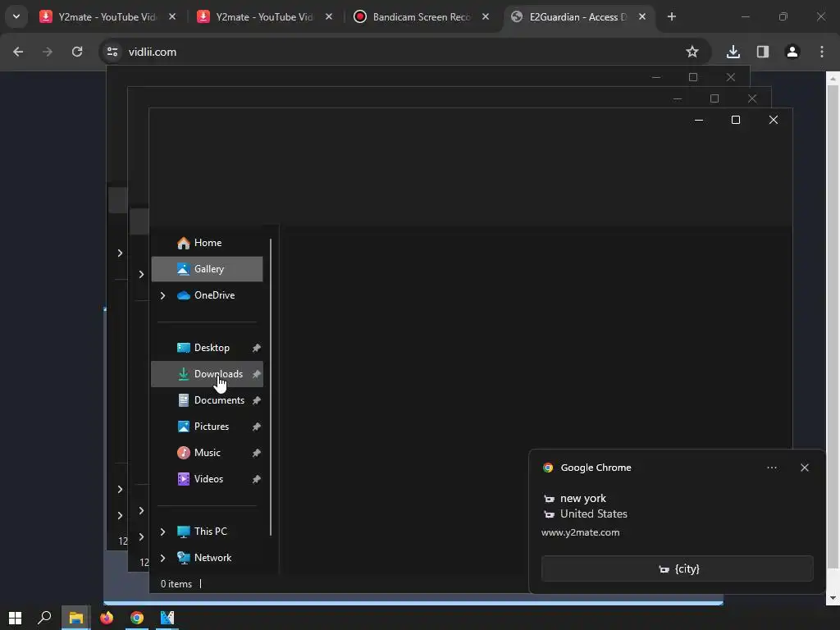Open OneDrive in Explorer sidebar
Viewport: 840px width, 630px height.
(208, 295)
